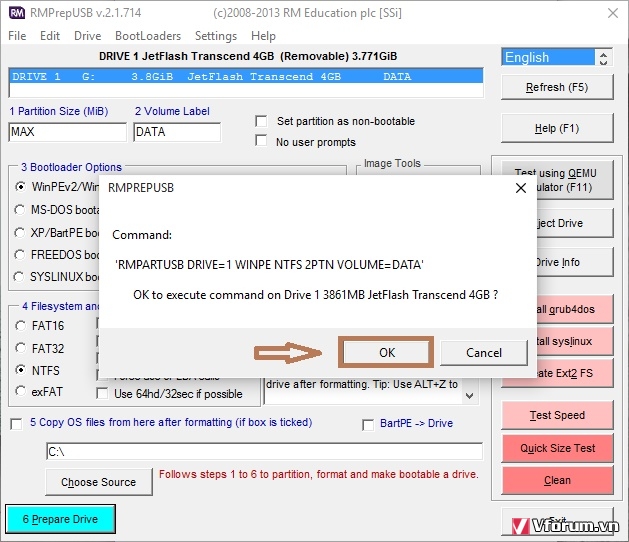Click the Partition Size field showing MAX
The height and width of the screenshot is (542, 629).
coord(67,132)
